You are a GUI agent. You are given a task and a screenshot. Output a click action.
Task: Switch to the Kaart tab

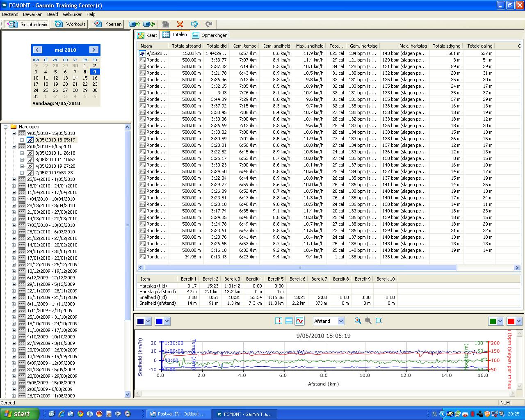point(147,35)
